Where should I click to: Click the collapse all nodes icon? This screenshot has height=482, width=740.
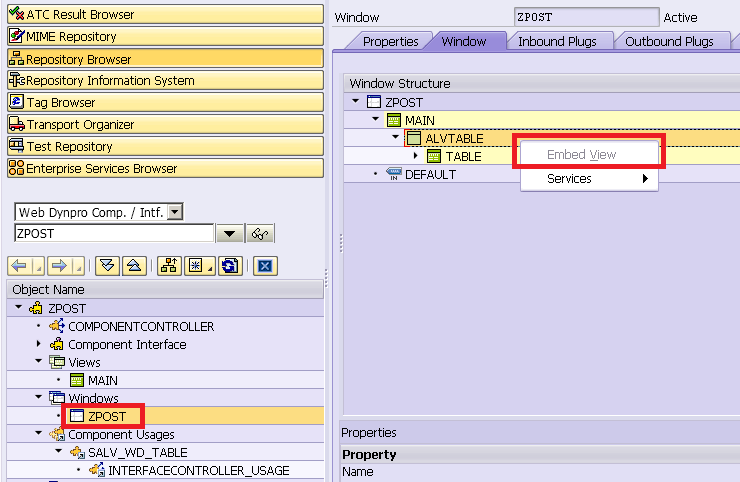[x=134, y=266]
